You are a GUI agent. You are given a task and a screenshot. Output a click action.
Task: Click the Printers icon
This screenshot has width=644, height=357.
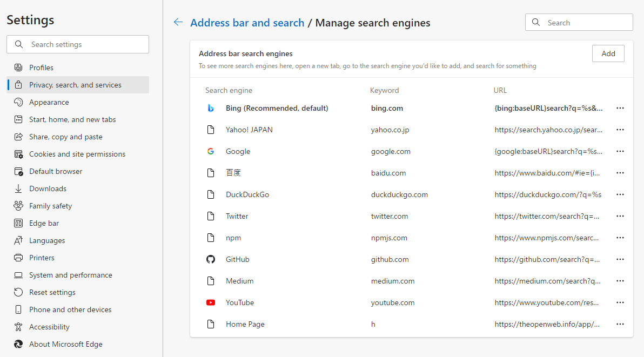point(18,258)
